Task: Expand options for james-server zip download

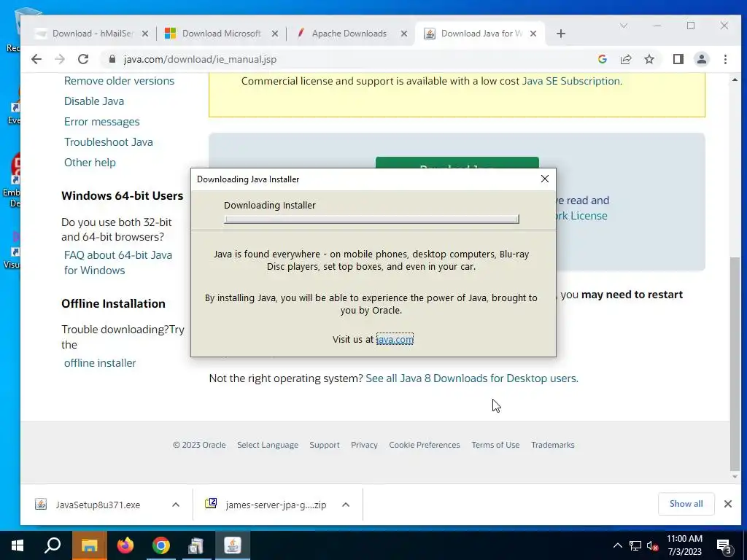Action: tap(346, 505)
